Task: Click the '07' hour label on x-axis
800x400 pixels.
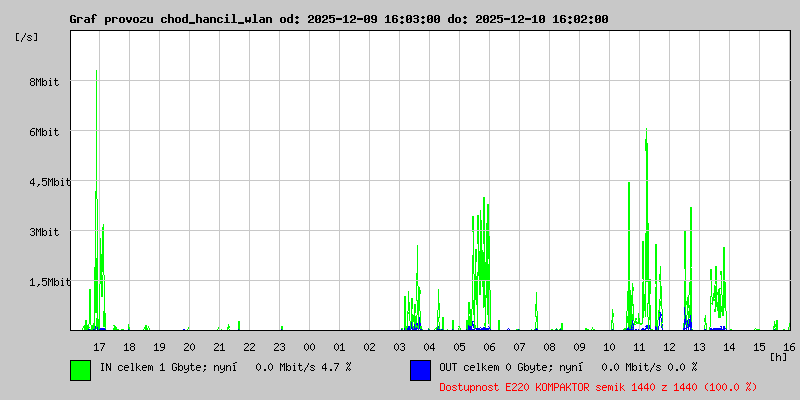Action: pyautogui.click(x=519, y=347)
